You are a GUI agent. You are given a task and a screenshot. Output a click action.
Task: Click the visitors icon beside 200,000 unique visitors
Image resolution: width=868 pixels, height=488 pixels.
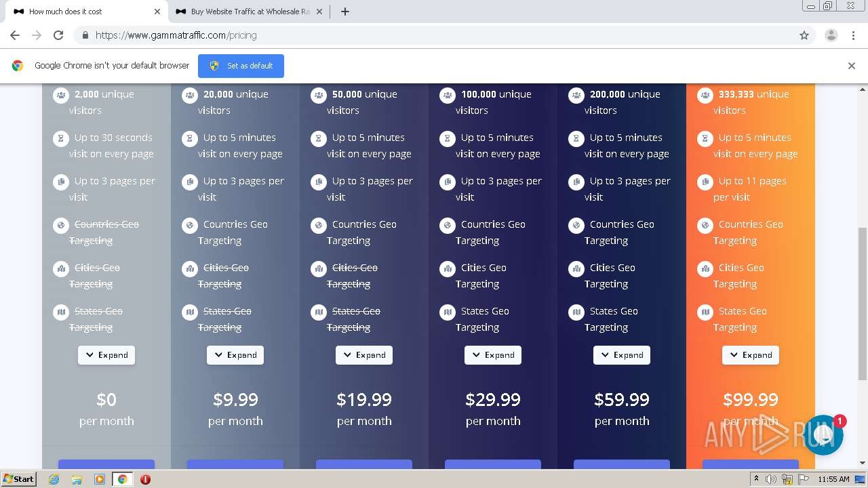point(576,95)
